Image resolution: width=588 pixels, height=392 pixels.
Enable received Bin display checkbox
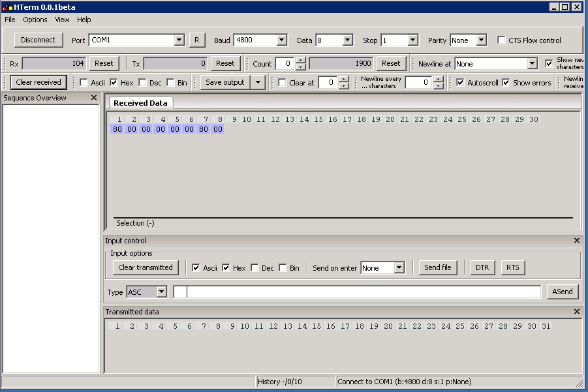tap(170, 82)
